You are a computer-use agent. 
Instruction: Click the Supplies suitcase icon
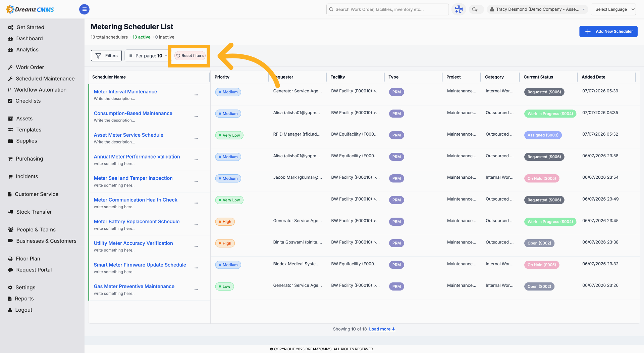pos(10,141)
